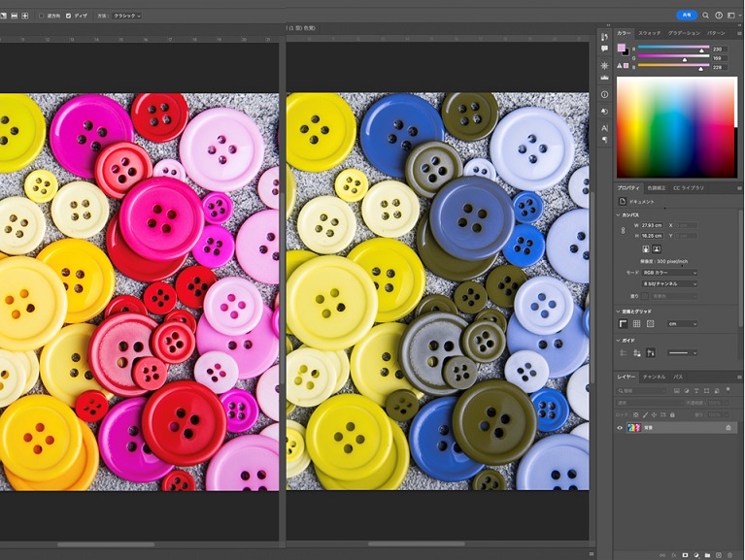Click the new group folder icon
The height and width of the screenshot is (560, 745).
(x=707, y=555)
